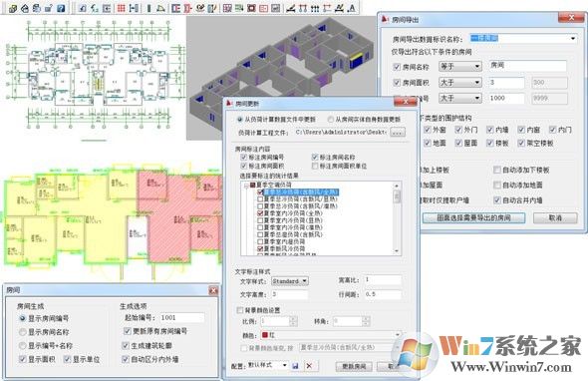Click the green vertical bar toolbar icon
This screenshot has height=381, width=588.
148,8
